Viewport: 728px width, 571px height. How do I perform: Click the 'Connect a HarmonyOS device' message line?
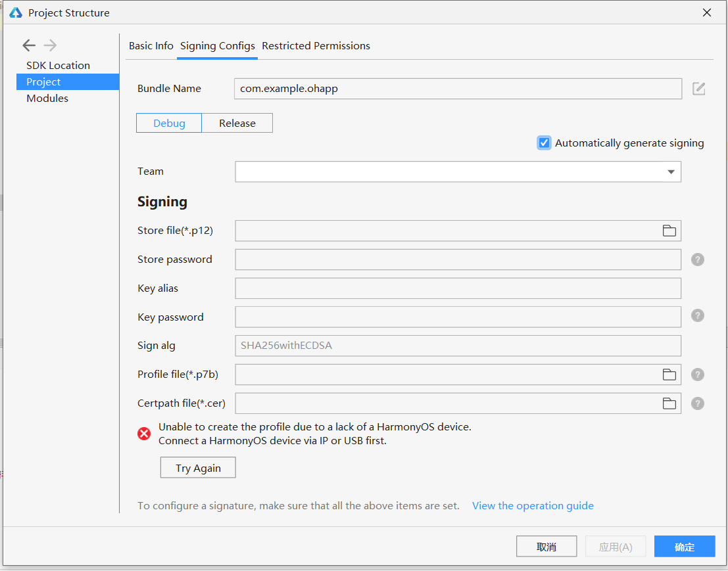coord(272,441)
